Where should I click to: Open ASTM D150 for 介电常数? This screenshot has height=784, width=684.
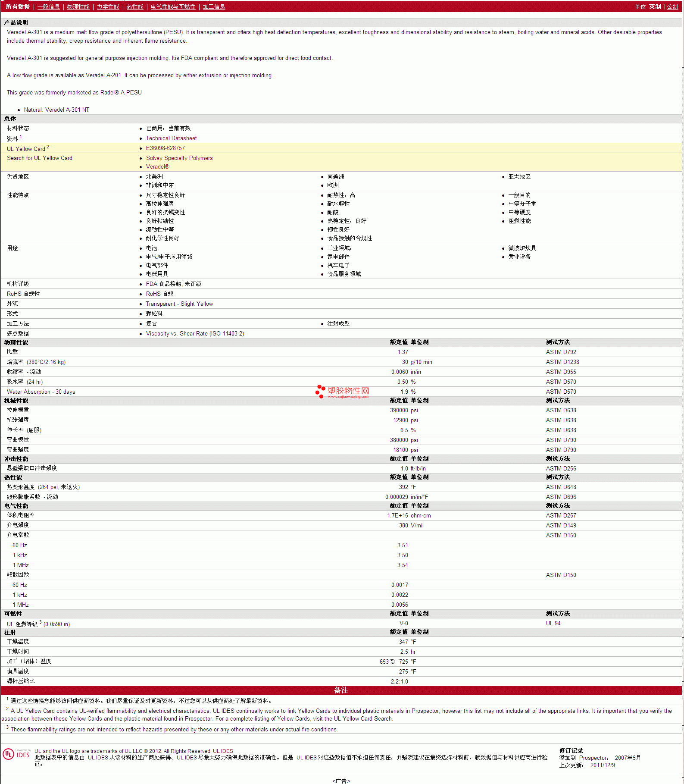[x=561, y=535]
